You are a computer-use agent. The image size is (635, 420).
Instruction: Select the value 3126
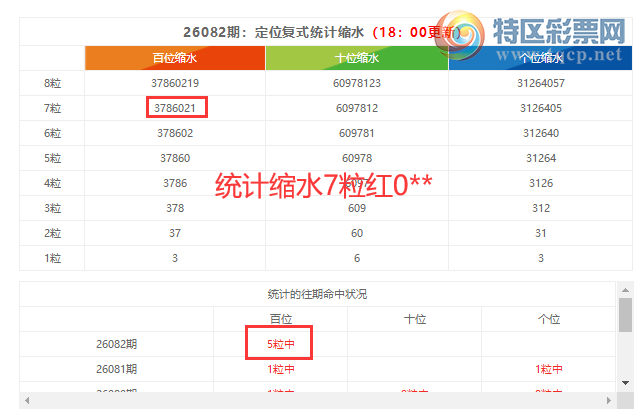click(x=541, y=183)
